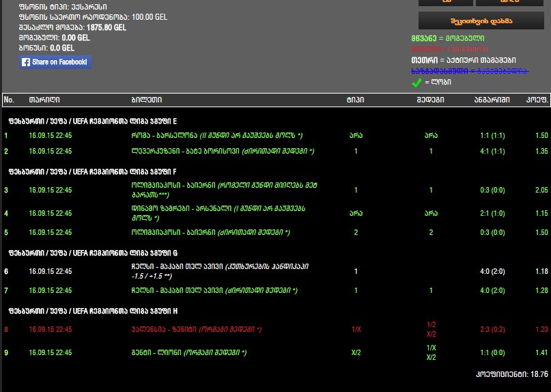Click the კოეფ. column header
This screenshot has height=392, width=551.
pyautogui.click(x=537, y=100)
